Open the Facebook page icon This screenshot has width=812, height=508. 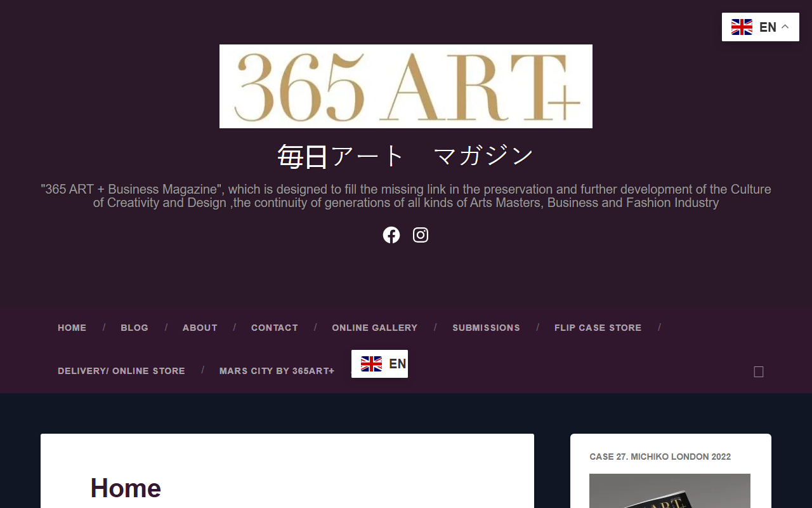coord(391,235)
